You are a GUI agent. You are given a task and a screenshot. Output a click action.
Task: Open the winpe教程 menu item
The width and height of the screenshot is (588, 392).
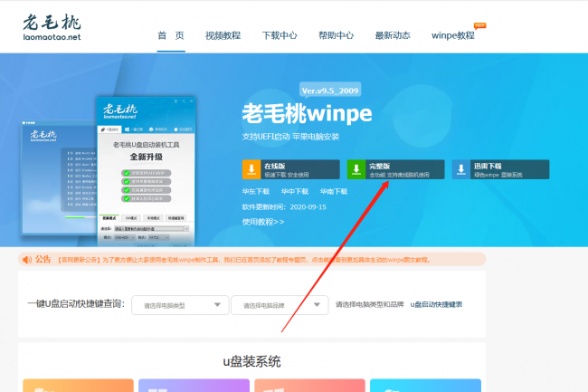tap(453, 35)
